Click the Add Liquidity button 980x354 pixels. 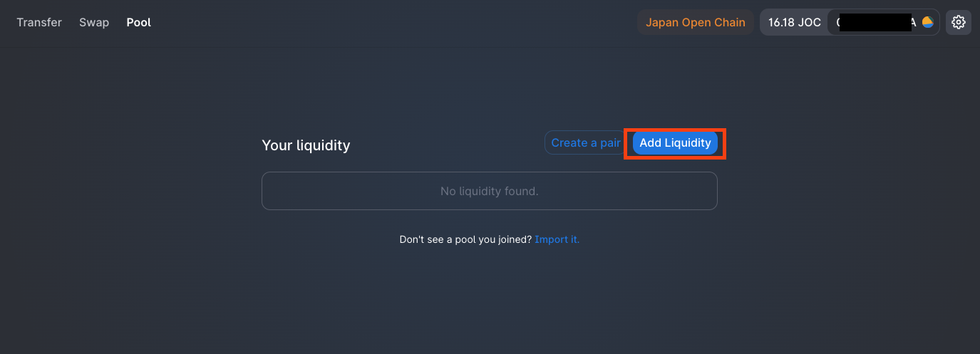tap(675, 142)
